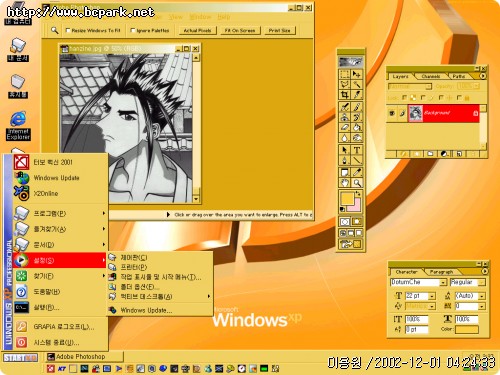The width and height of the screenshot is (500, 375).
Task: Click new layer set folder icon
Action: coord(430,154)
